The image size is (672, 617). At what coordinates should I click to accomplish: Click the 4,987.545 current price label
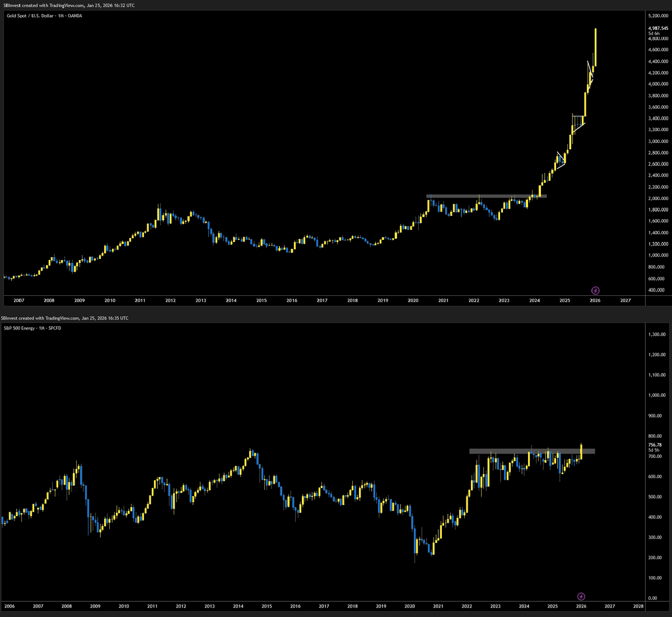click(657, 28)
